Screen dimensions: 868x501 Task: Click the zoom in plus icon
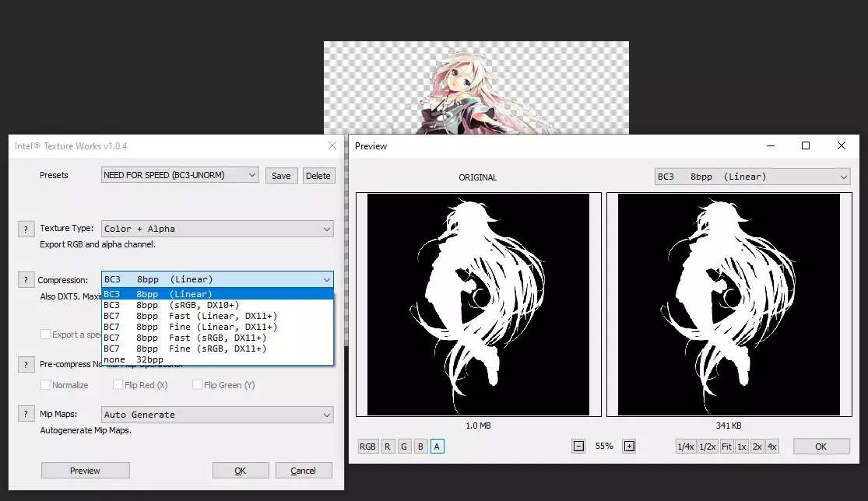pos(630,447)
